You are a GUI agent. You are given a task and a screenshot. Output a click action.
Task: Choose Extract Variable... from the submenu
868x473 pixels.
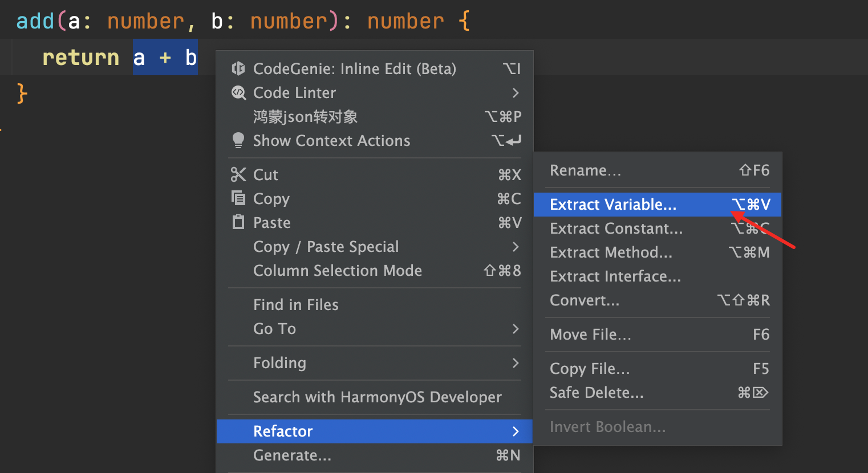[613, 205]
